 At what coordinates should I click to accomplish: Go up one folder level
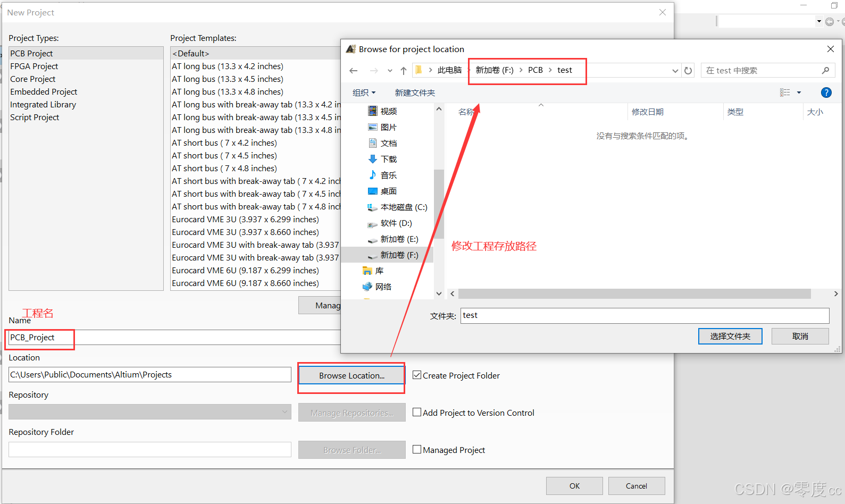pos(404,71)
